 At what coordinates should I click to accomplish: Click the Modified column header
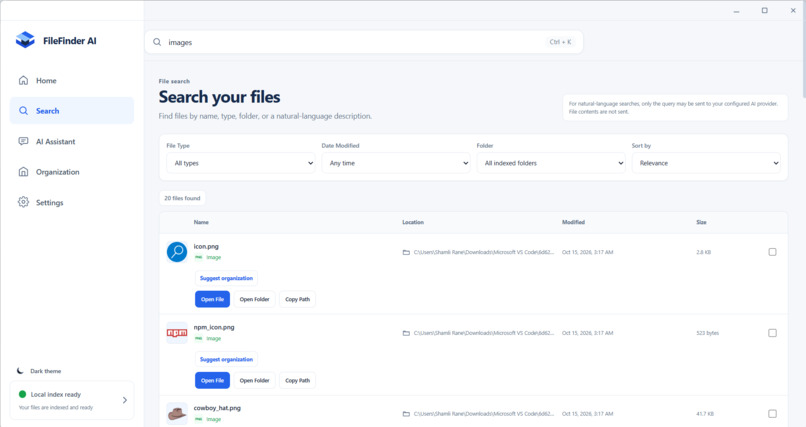[573, 222]
